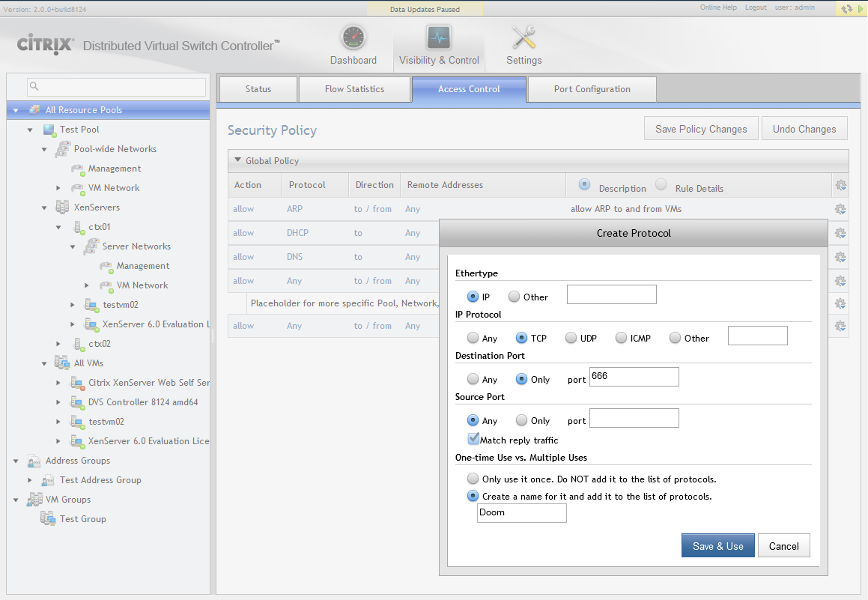Select the UDP protocol radio button
Screen dimensions: 868x600
point(571,338)
